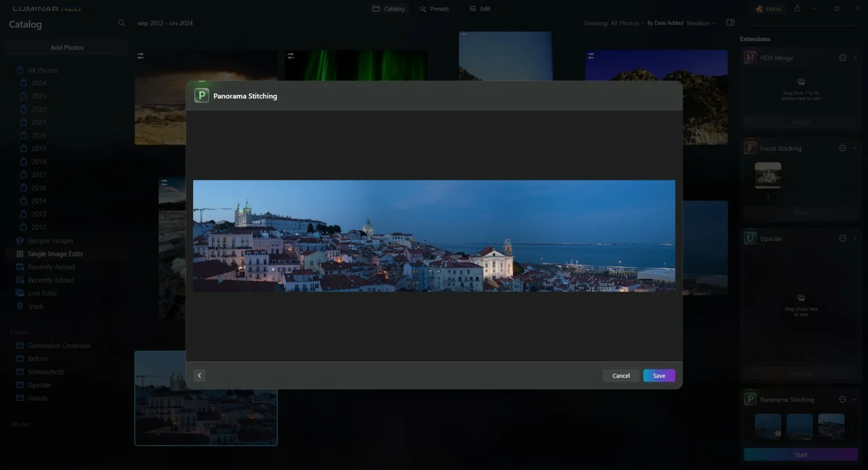Click the Panorama Stitching icon in Extensions panel
Screen dimensions: 868x470
click(x=750, y=399)
